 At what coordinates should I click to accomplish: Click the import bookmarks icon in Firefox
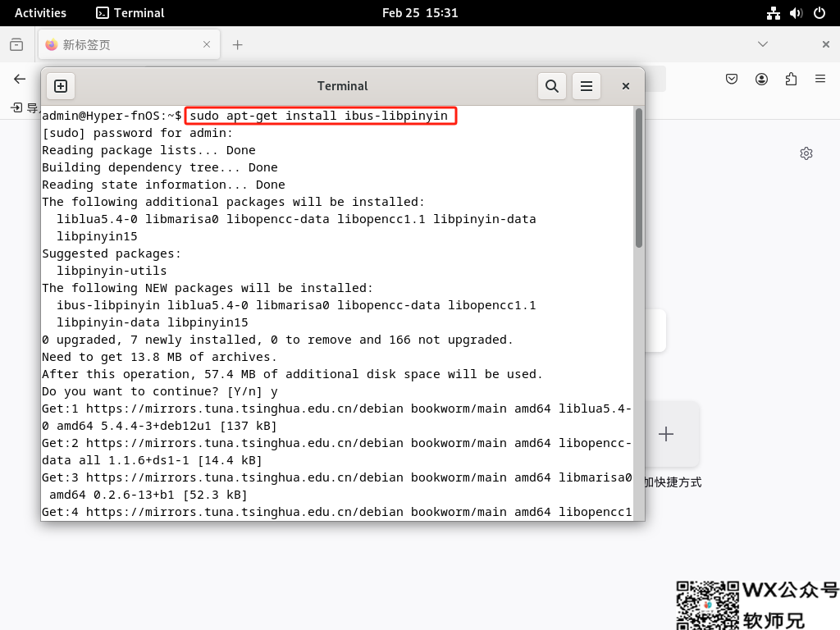16,107
